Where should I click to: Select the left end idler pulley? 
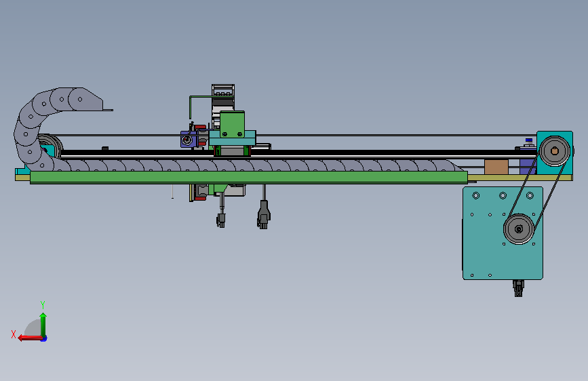pyautogui.click(x=51, y=146)
